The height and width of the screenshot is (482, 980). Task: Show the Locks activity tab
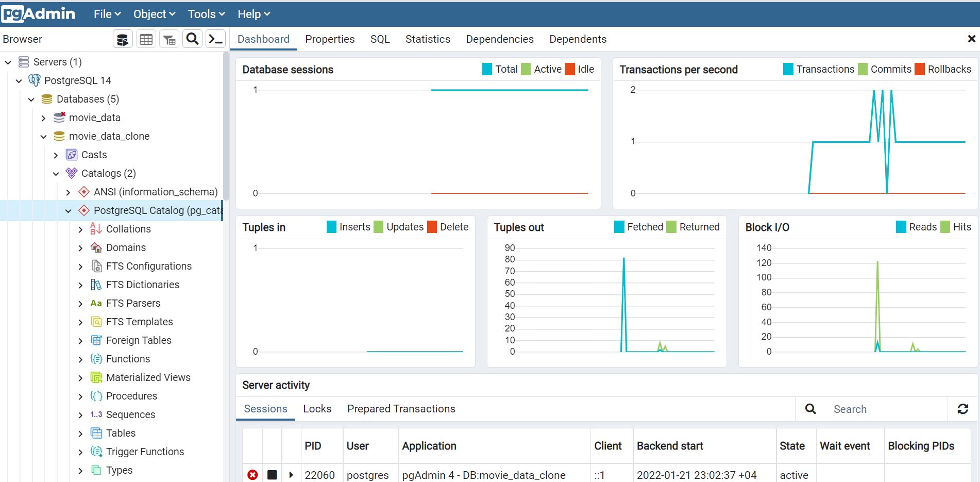click(317, 409)
